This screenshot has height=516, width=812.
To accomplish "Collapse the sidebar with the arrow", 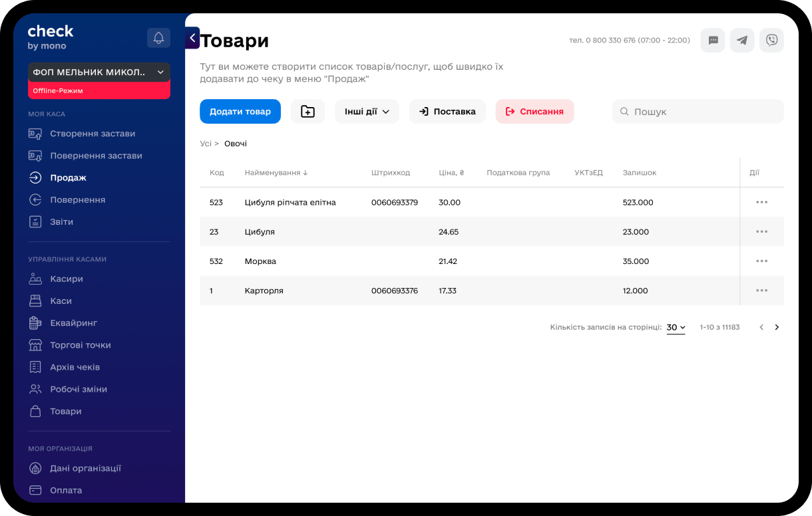I will point(192,38).
